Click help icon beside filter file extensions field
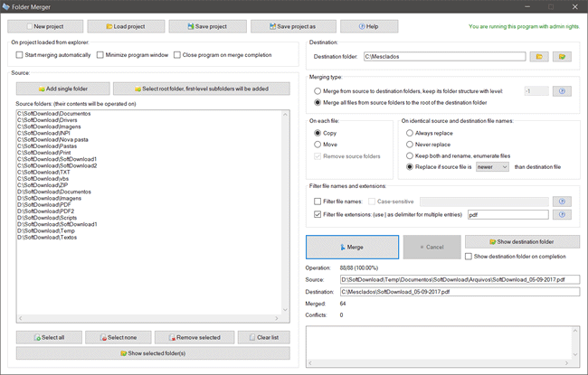The image size is (588, 375). point(564,214)
